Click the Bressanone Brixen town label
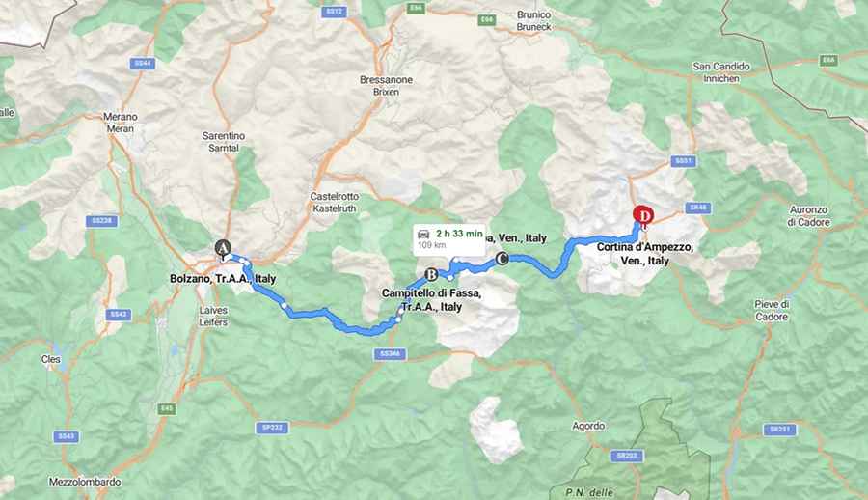868x500 pixels. [x=386, y=86]
